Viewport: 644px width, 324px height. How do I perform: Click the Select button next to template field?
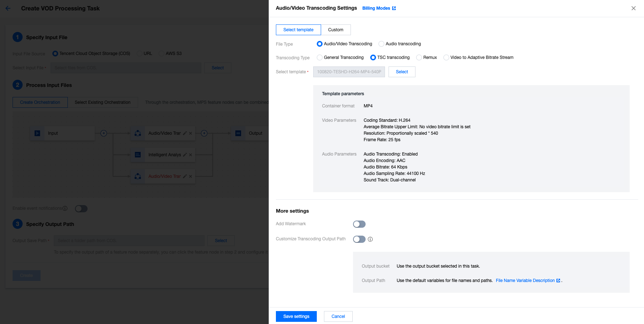402,72
